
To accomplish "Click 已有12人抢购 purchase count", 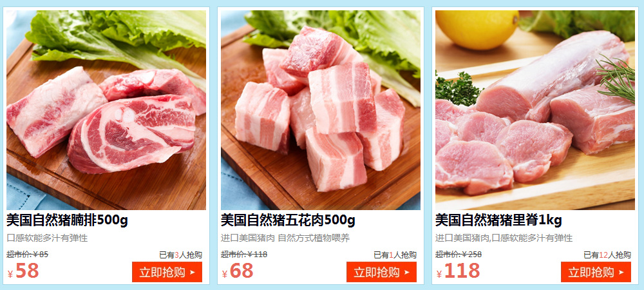I will coord(607,255).
